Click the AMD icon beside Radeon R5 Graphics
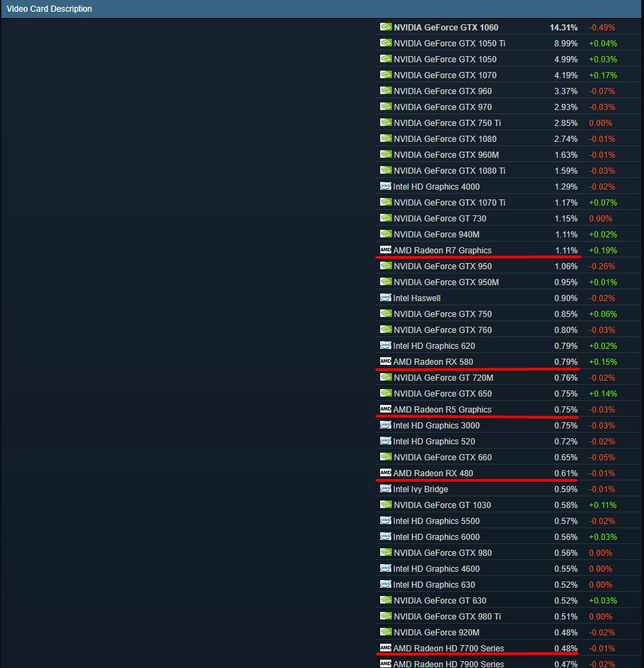The height and width of the screenshot is (668, 644). click(386, 409)
